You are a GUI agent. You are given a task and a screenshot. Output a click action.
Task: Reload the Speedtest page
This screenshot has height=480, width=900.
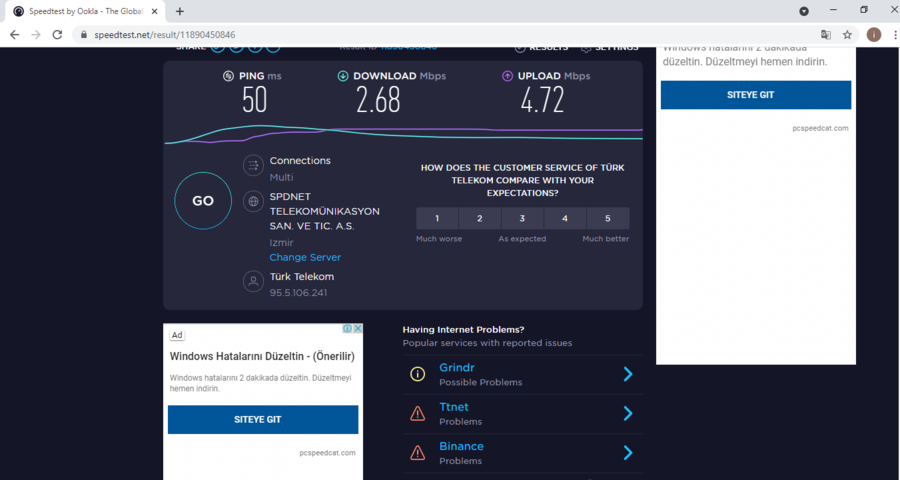[x=57, y=35]
